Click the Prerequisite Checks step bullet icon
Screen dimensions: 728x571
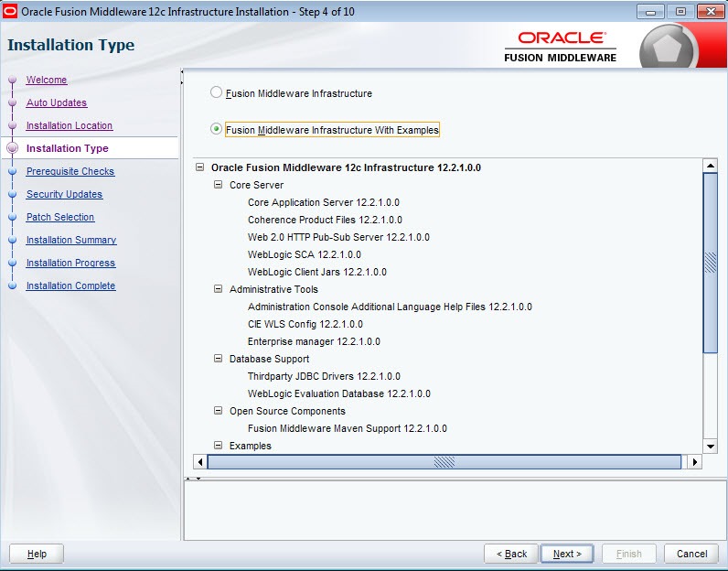point(13,171)
